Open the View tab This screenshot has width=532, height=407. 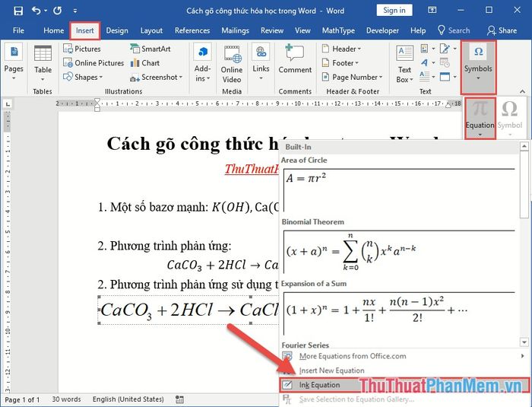[302, 30]
